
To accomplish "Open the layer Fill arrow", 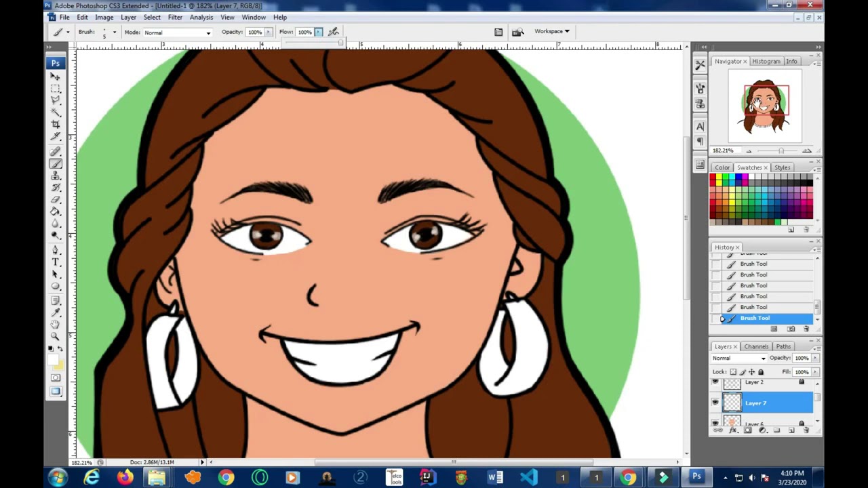I will point(814,372).
